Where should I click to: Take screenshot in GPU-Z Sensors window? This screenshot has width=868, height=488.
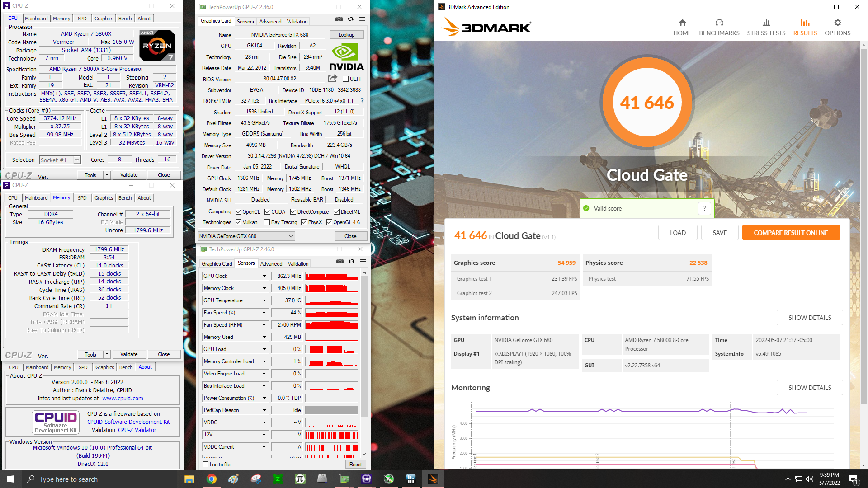[340, 261]
